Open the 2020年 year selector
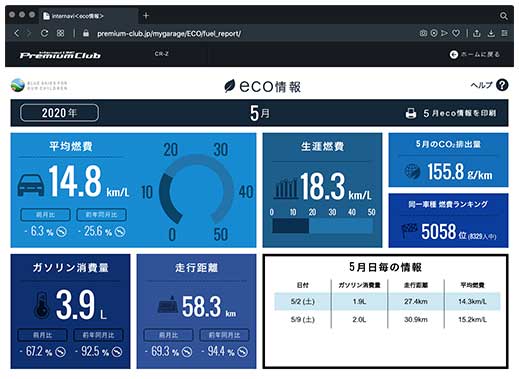This screenshot has height=379, width=519. point(59,113)
